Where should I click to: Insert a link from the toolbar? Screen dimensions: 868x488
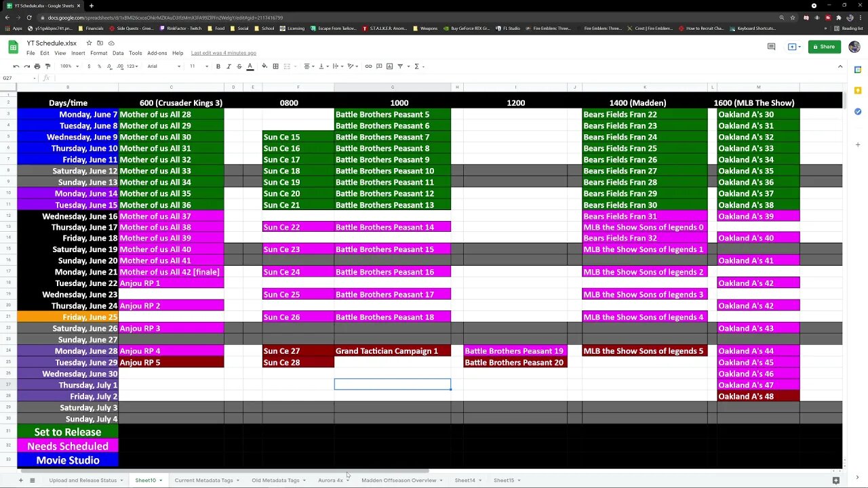coord(368,66)
